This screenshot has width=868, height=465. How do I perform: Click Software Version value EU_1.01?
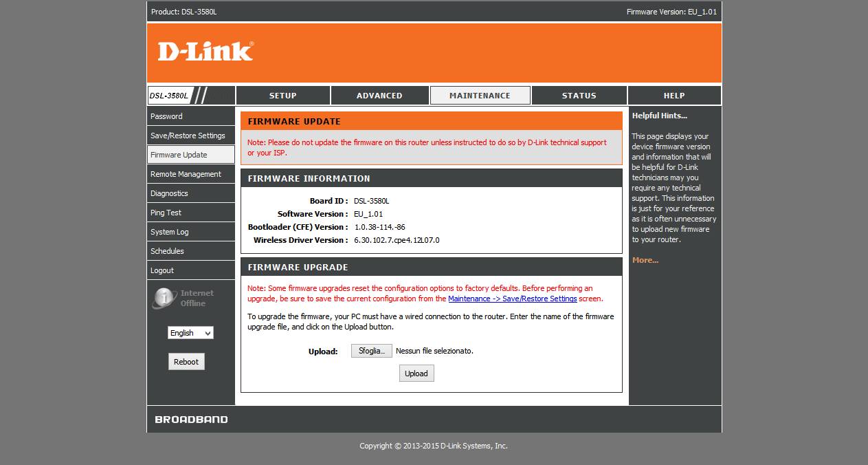368,214
